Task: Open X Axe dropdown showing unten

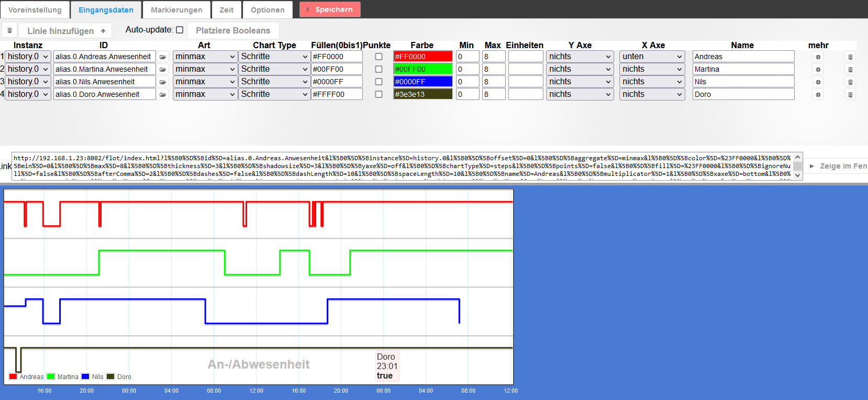Action: pyautogui.click(x=652, y=57)
